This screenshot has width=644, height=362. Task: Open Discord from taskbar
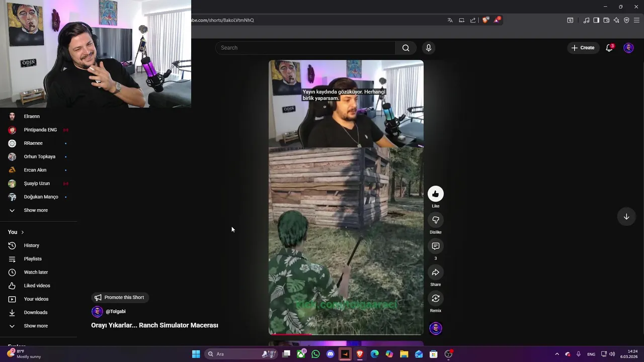(x=330, y=354)
